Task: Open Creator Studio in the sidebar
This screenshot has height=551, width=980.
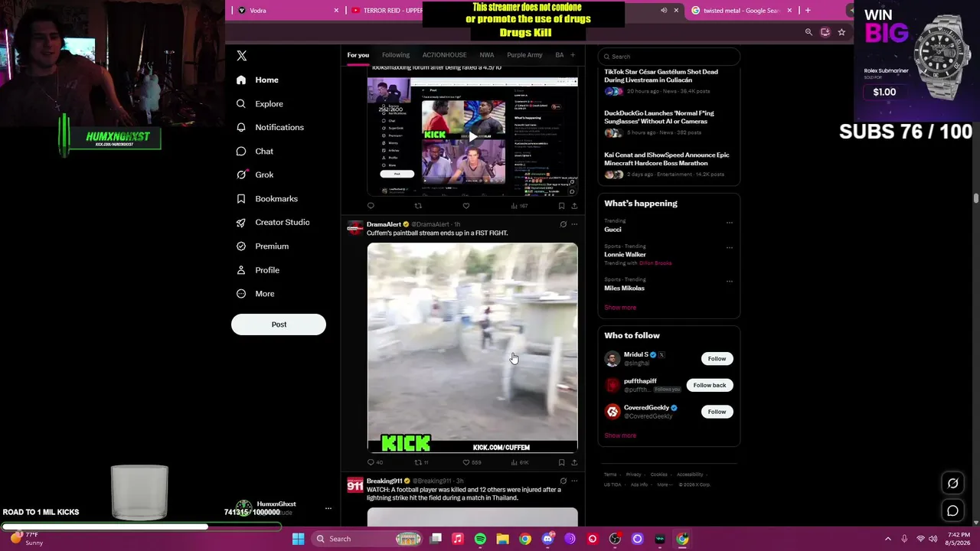Action: [273, 222]
